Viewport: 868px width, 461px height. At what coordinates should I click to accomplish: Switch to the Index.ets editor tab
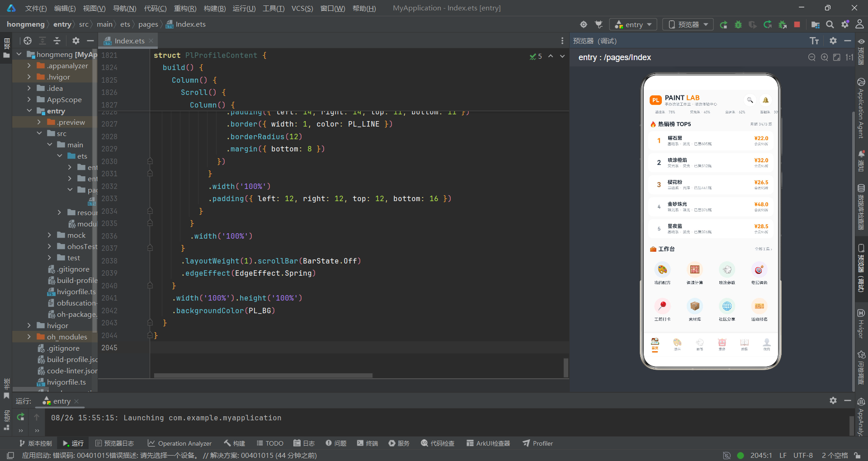[129, 41]
